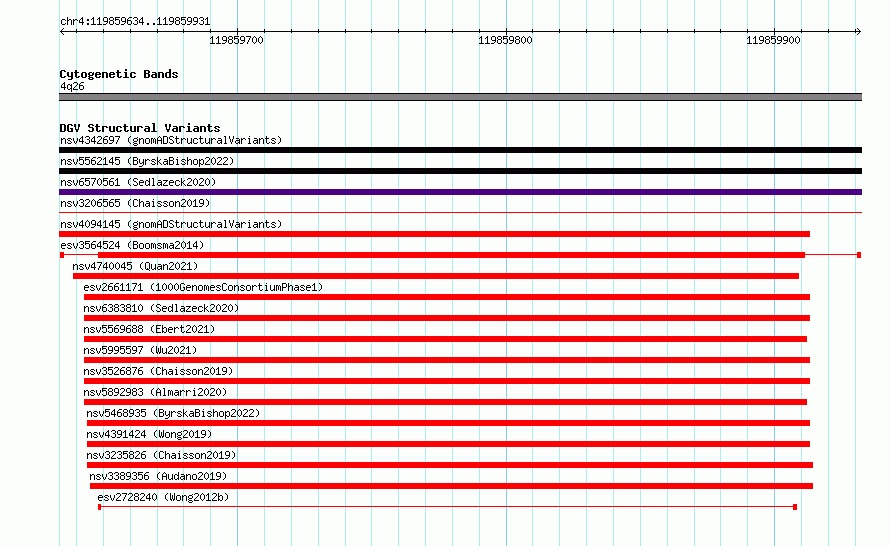Image resolution: width=890 pixels, height=546 pixels.
Task: Click left end marker of esv3564524
Action: [62, 255]
